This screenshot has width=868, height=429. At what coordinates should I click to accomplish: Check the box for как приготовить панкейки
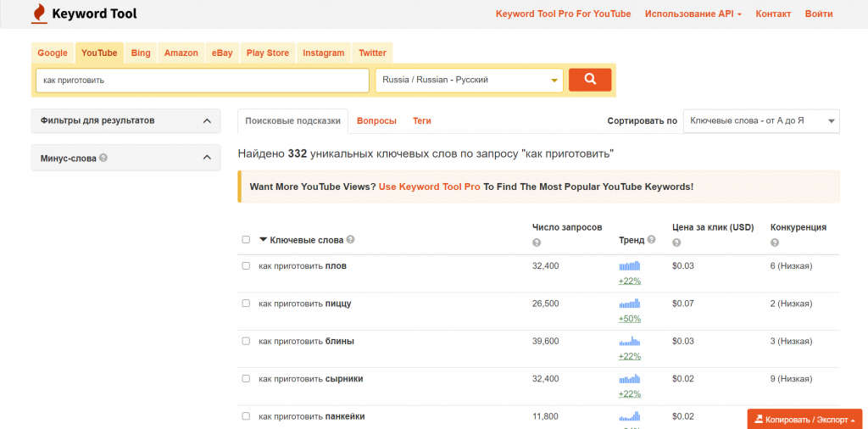(246, 416)
